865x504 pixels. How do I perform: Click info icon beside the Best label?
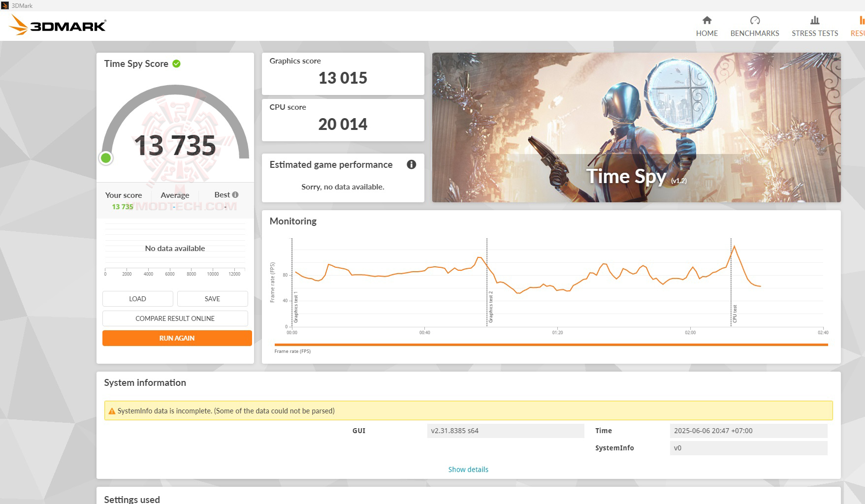pyautogui.click(x=235, y=194)
